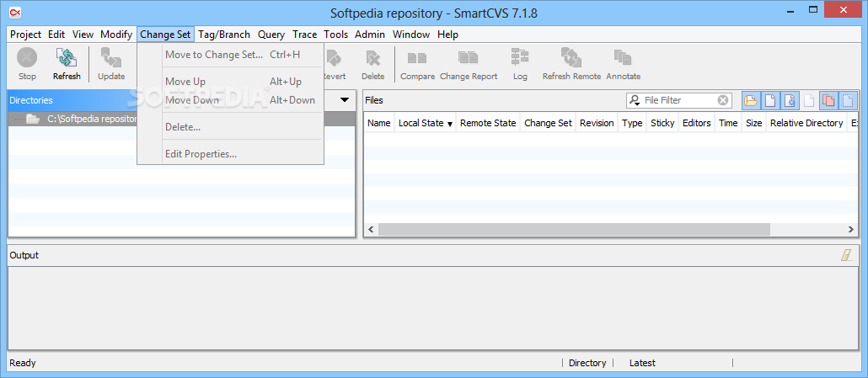Image resolution: width=868 pixels, height=378 pixels.
Task: Click the Name column header
Action: tap(378, 123)
